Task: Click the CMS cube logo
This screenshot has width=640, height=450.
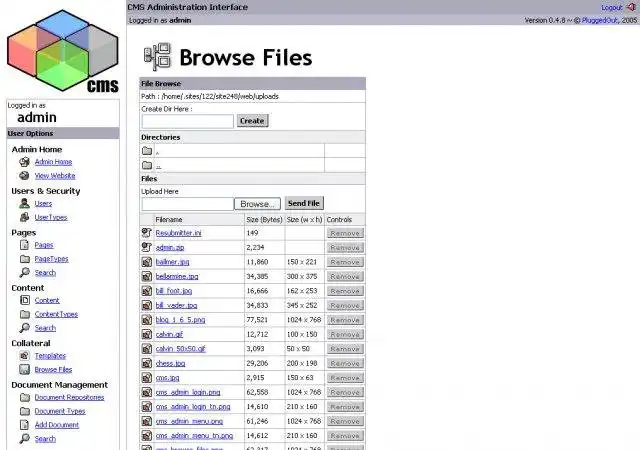Action: click(63, 51)
